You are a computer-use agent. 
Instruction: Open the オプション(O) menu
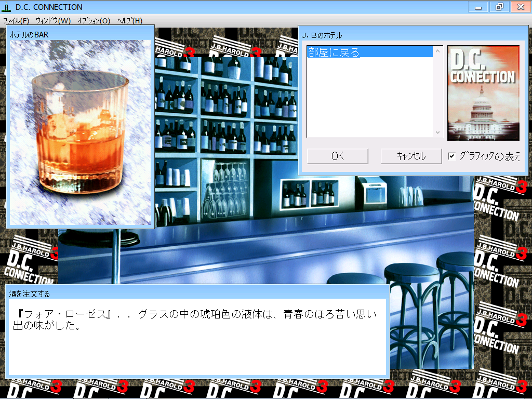(94, 21)
